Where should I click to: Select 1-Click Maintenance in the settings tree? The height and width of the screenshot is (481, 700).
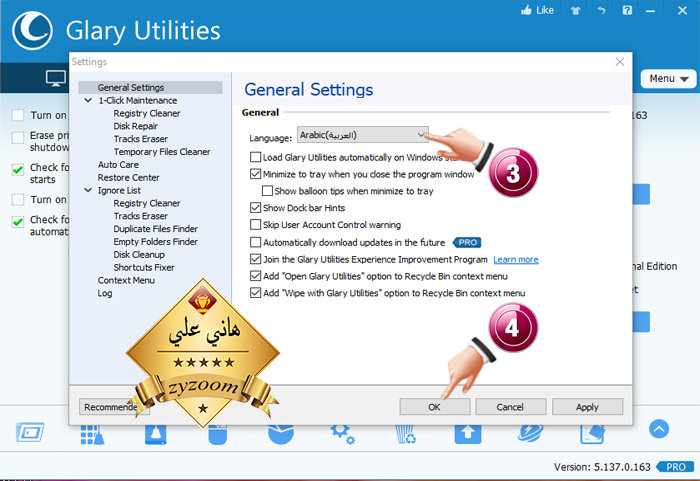[x=138, y=100]
